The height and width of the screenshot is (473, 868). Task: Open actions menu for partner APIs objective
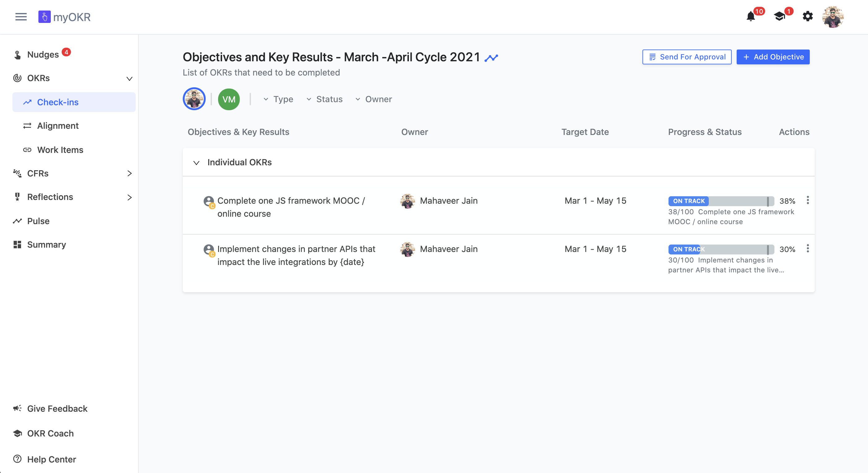[807, 249]
